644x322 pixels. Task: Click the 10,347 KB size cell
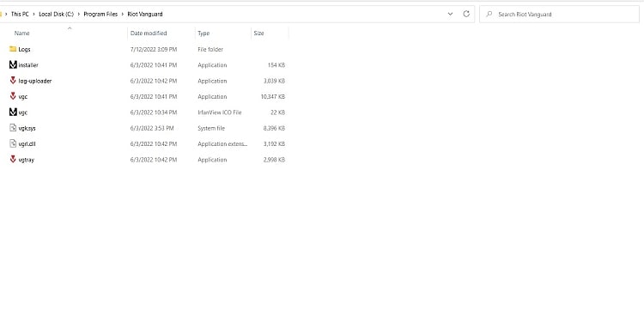[x=273, y=96]
